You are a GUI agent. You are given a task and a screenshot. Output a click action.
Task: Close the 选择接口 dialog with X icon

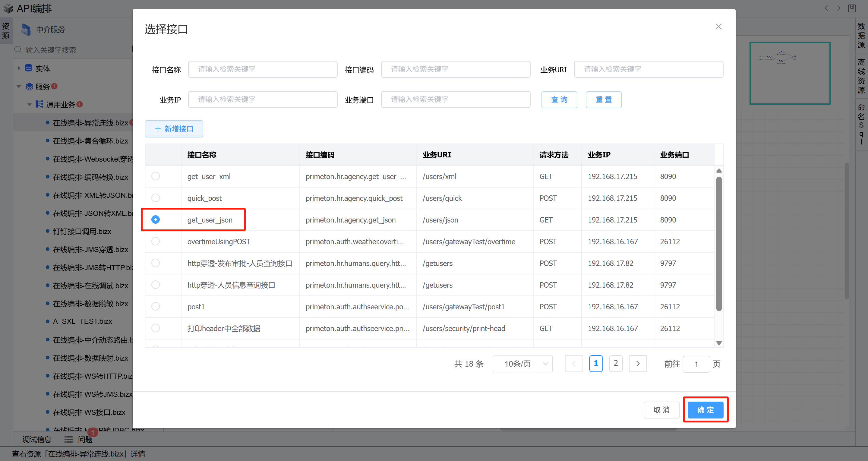click(x=718, y=27)
